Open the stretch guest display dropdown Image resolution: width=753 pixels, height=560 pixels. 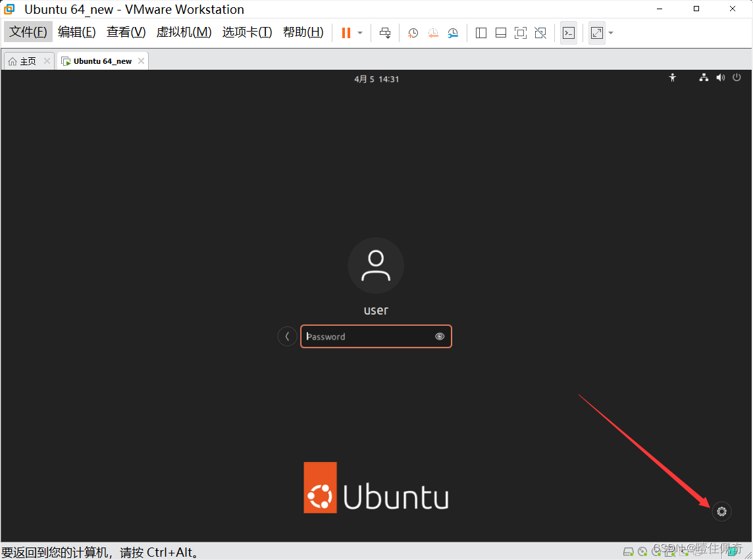coord(611,32)
